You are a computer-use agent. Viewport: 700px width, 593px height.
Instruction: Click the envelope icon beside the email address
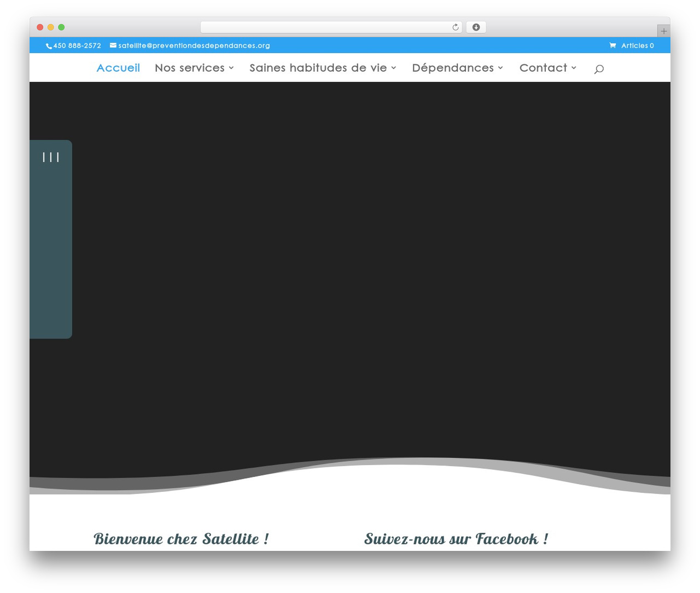pos(113,45)
